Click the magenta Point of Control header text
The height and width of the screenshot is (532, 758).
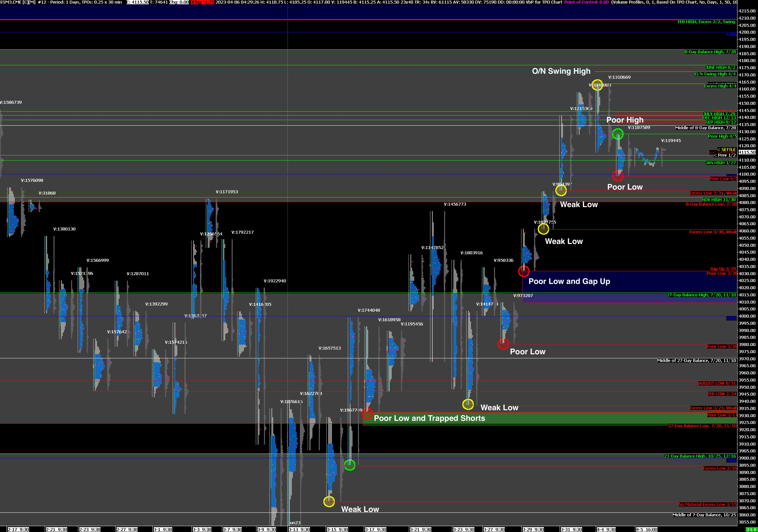[586, 2]
